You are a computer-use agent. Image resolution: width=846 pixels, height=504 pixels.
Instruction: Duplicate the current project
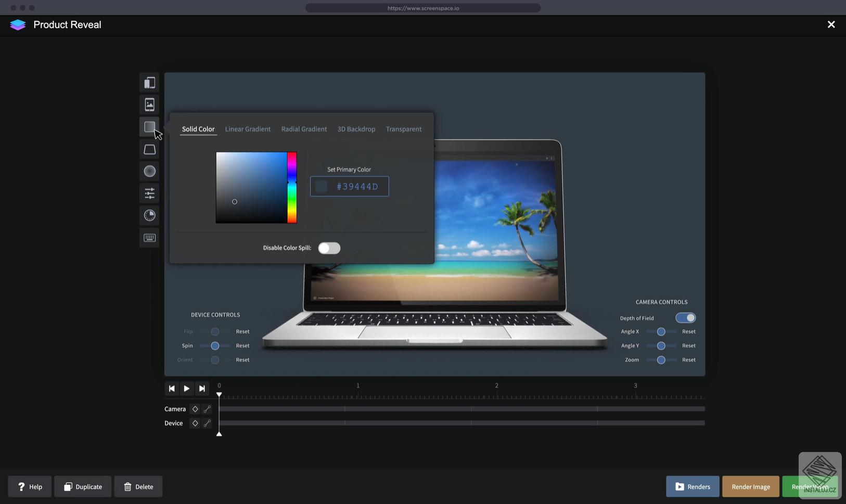[x=83, y=486]
